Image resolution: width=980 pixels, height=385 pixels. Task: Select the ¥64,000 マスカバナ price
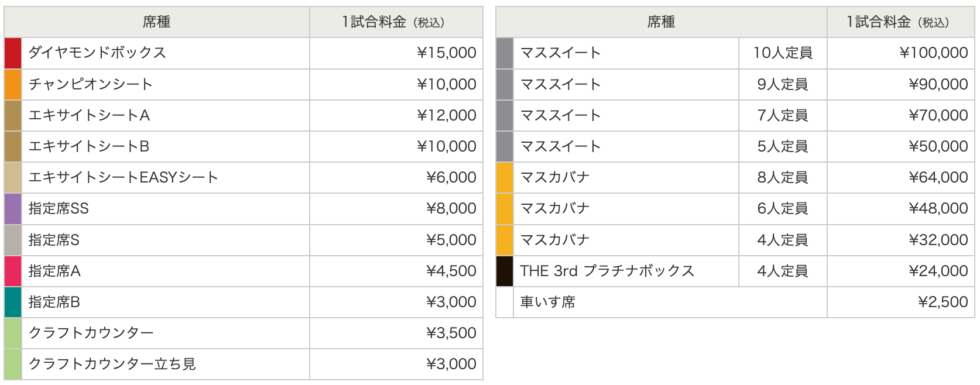938,177
